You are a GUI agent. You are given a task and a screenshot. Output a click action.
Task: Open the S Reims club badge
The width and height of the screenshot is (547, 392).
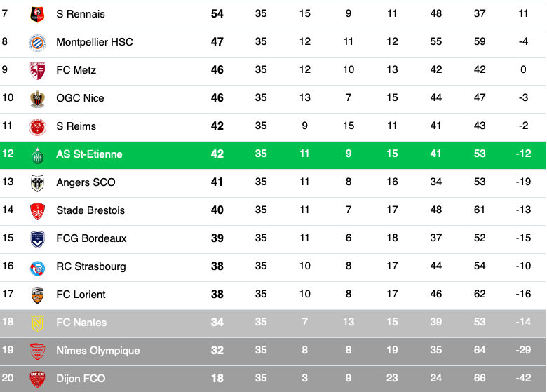37,127
